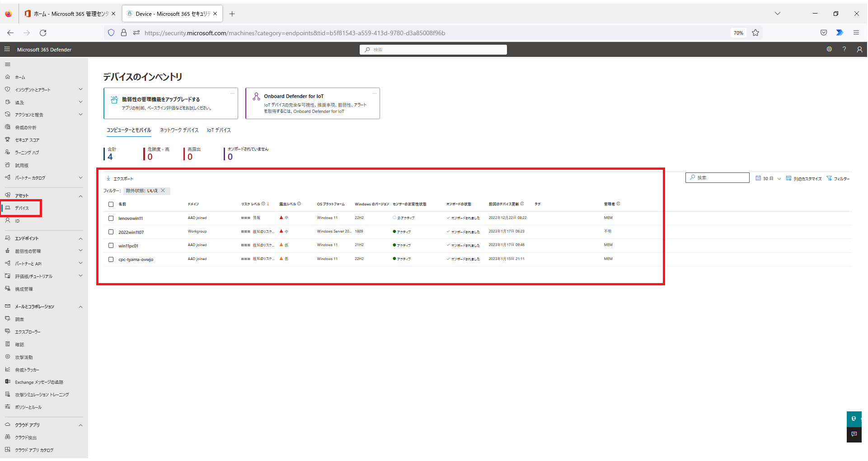
Task: Open lenovowin11 device link
Action: [x=131, y=218]
